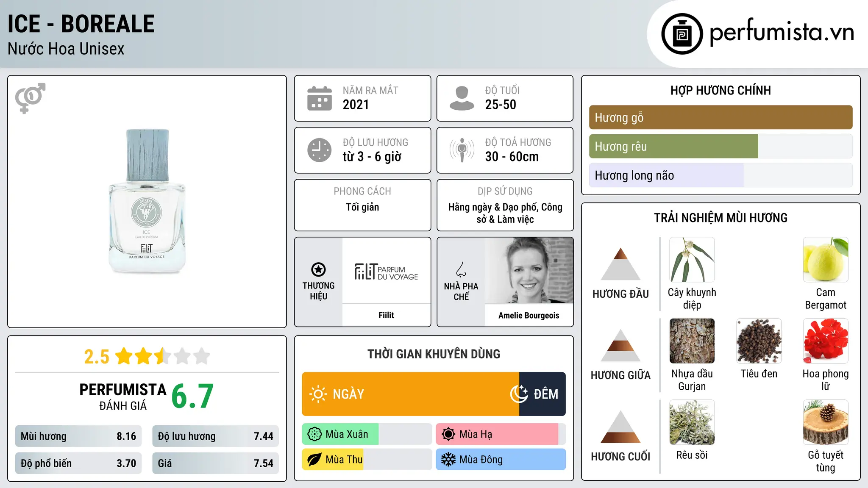Click the launch year 2021 value
Screen dimensions: 868x488
coord(356,105)
